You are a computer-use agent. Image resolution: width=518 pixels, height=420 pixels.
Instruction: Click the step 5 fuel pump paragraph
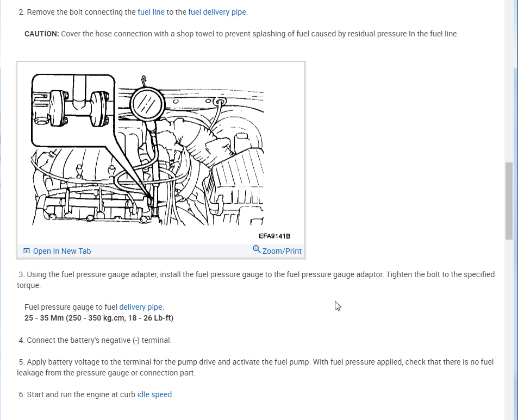(255, 367)
